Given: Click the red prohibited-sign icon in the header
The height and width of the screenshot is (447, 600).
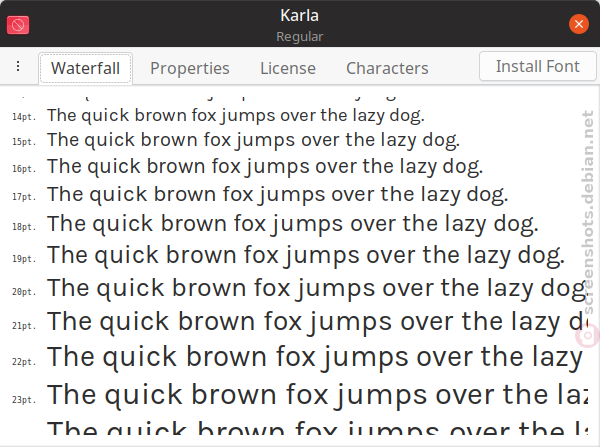Looking at the screenshot, I should coord(18,25).
